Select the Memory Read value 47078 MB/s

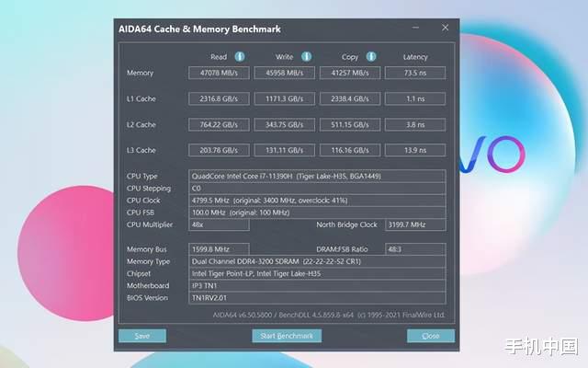[x=219, y=73]
